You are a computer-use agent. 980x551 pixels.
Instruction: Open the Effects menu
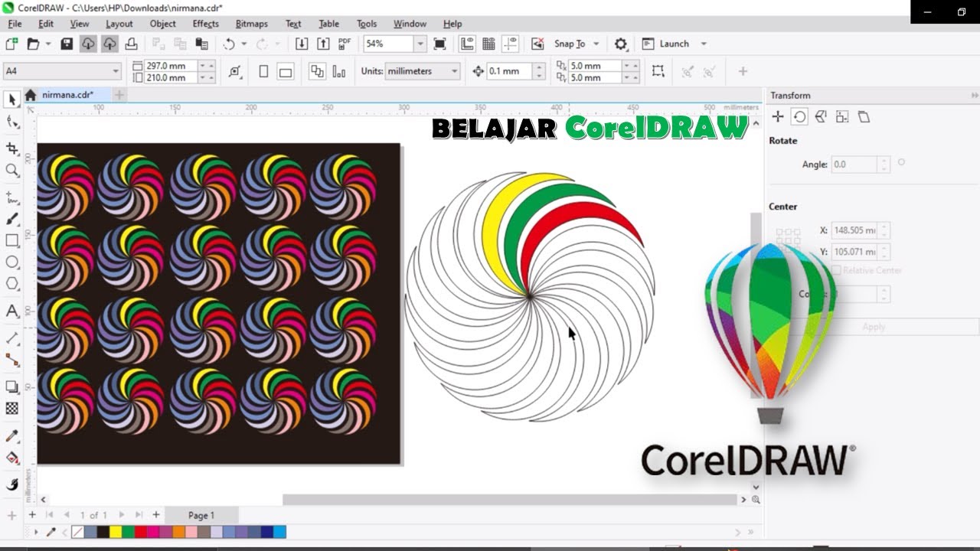click(x=205, y=24)
